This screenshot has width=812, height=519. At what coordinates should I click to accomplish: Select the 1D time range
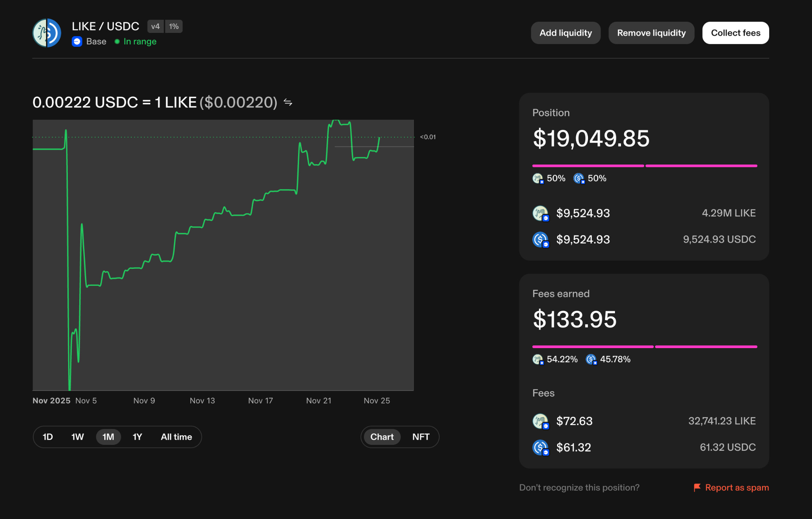tap(48, 437)
